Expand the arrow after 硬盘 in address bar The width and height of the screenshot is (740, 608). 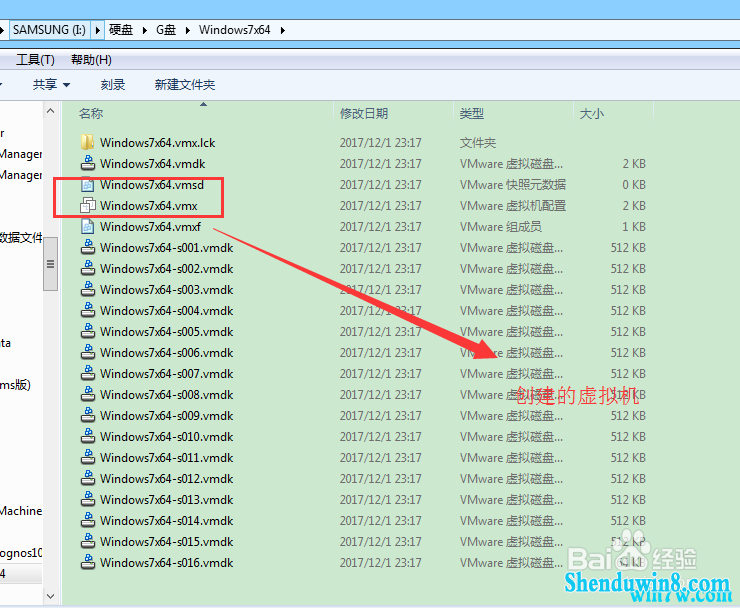[145, 30]
